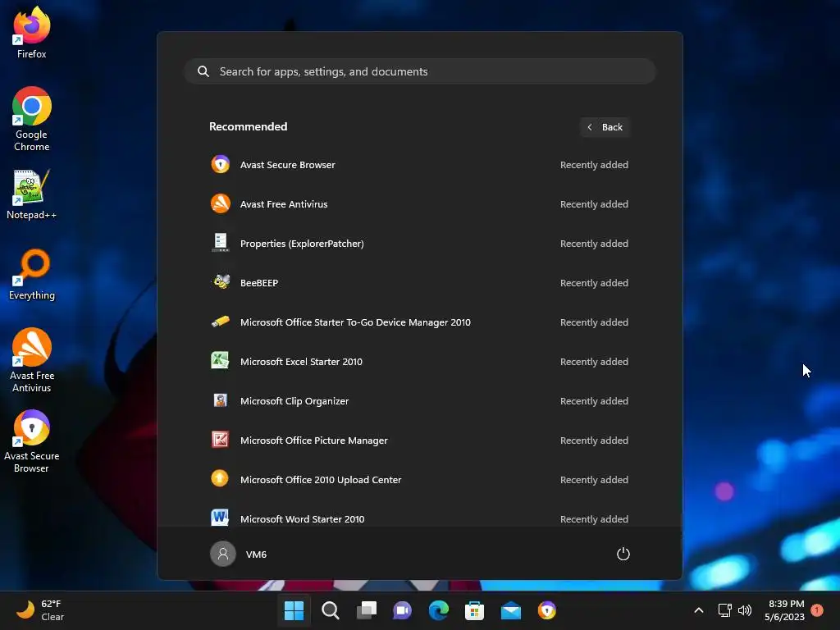
Task: Launch Microsoft Edge from taskbar
Action: point(439,610)
